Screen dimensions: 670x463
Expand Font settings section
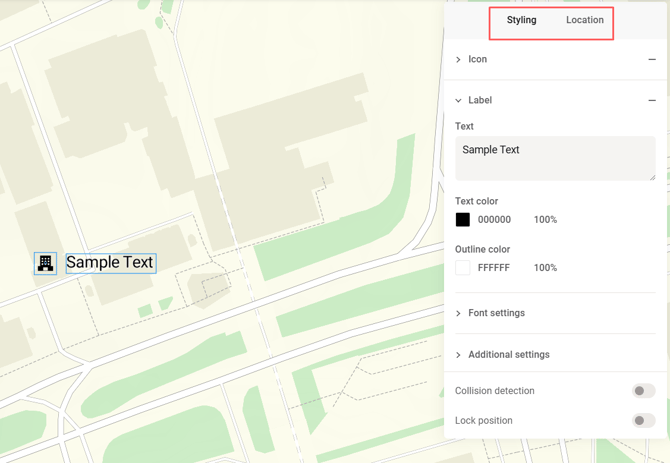496,313
